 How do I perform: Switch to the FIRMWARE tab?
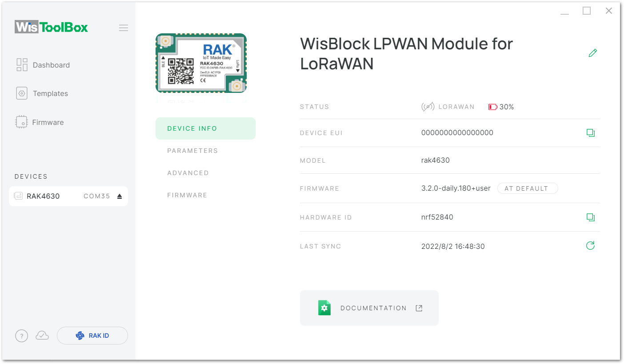pos(187,195)
